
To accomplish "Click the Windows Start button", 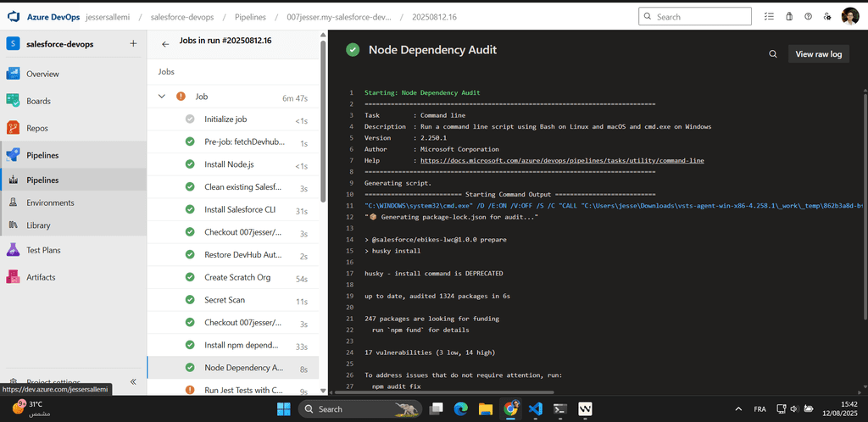I will [x=283, y=409].
